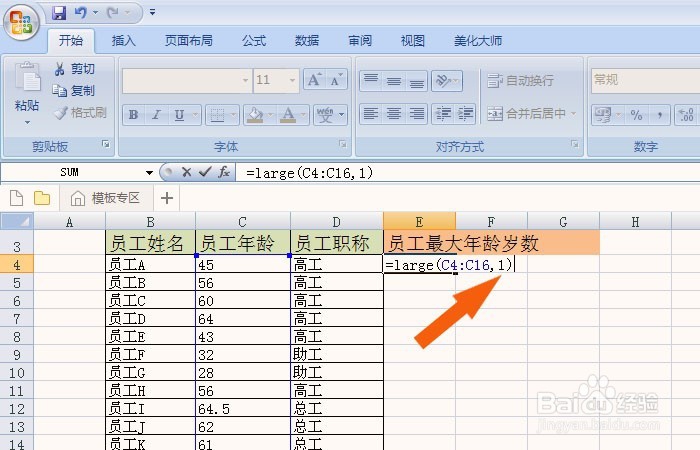Open 字体 dialog launcher
The height and width of the screenshot is (450, 700).
[342, 144]
